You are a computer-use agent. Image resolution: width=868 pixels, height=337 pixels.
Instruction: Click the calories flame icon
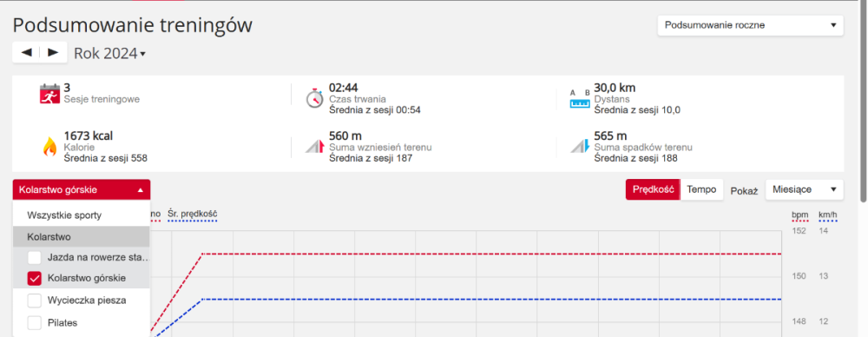click(x=49, y=147)
